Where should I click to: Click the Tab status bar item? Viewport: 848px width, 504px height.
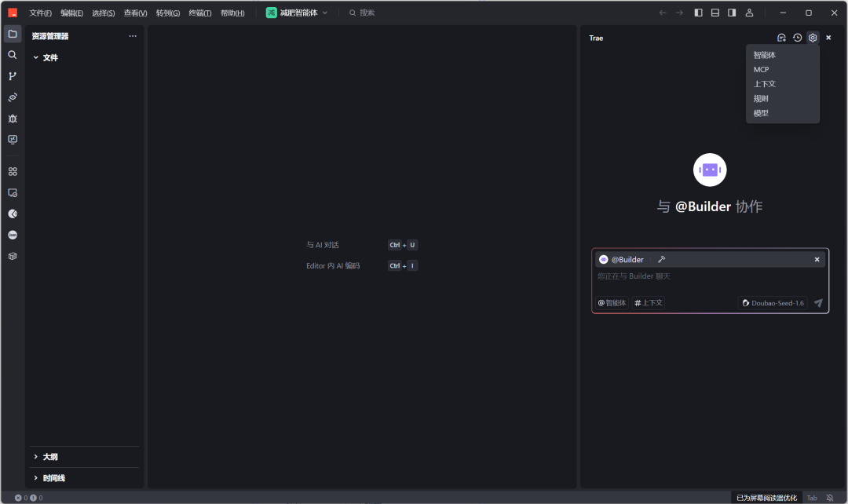(812, 498)
